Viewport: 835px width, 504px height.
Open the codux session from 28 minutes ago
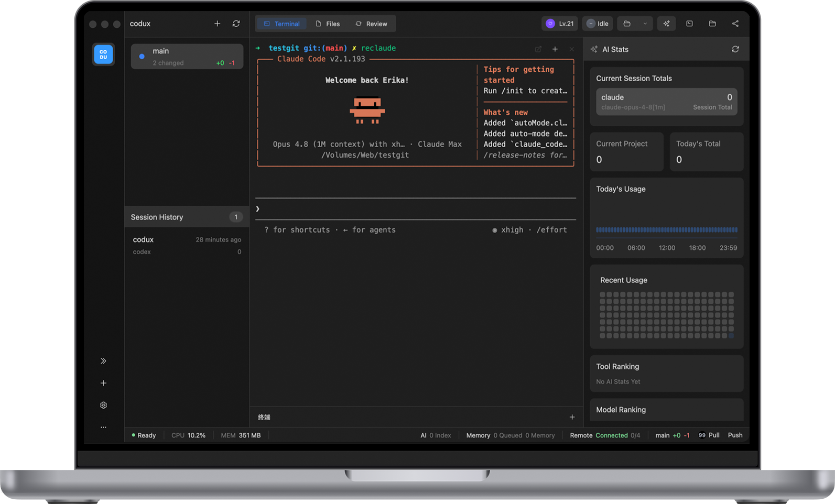click(187, 245)
